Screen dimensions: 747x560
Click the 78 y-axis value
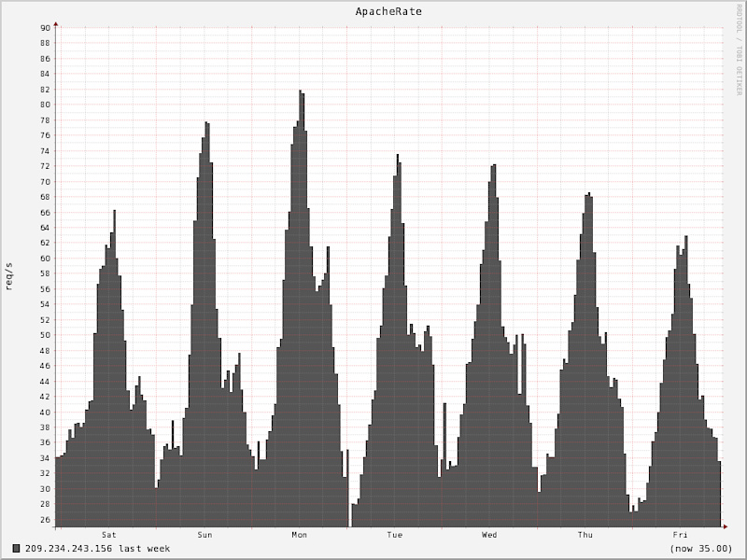(x=45, y=120)
